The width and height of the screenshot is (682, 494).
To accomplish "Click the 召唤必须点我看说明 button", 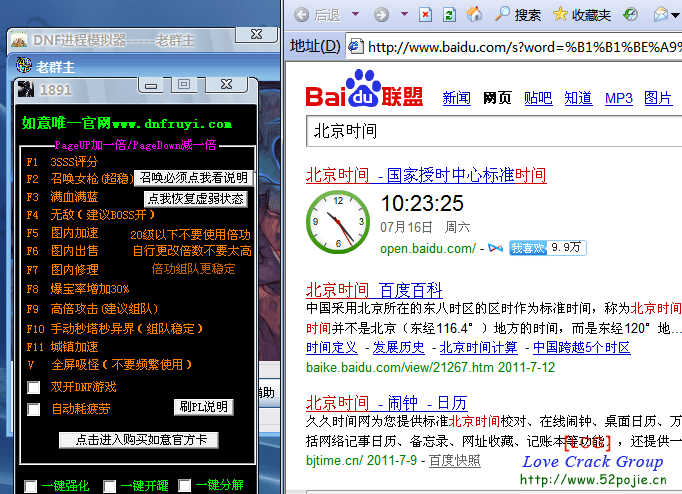I will click(194, 177).
